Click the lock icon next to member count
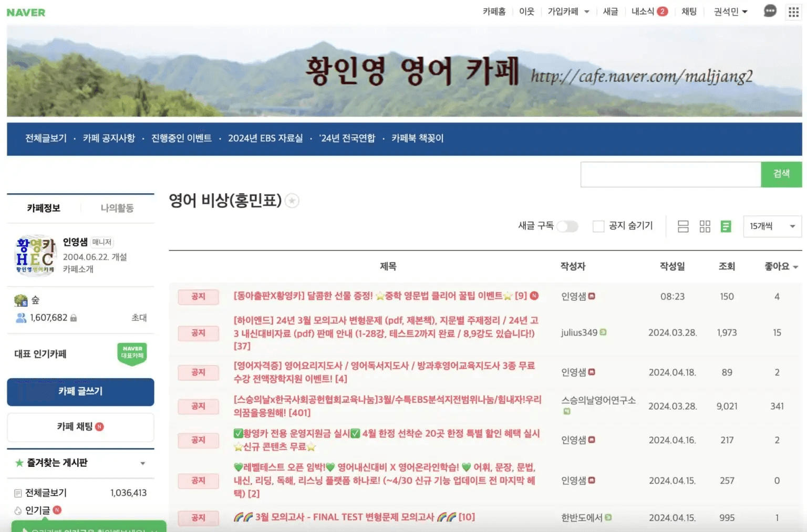Image resolution: width=807 pixels, height=532 pixels. click(x=74, y=318)
